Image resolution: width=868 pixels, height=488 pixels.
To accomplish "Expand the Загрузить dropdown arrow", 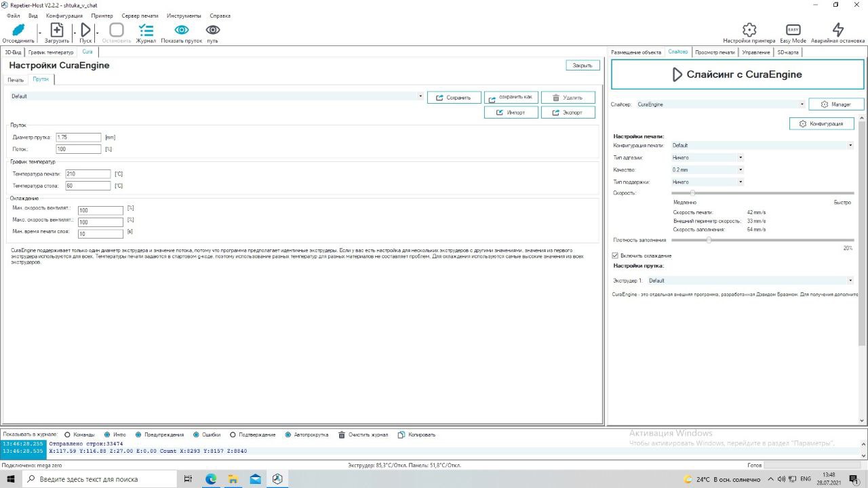I will click(x=74, y=32).
